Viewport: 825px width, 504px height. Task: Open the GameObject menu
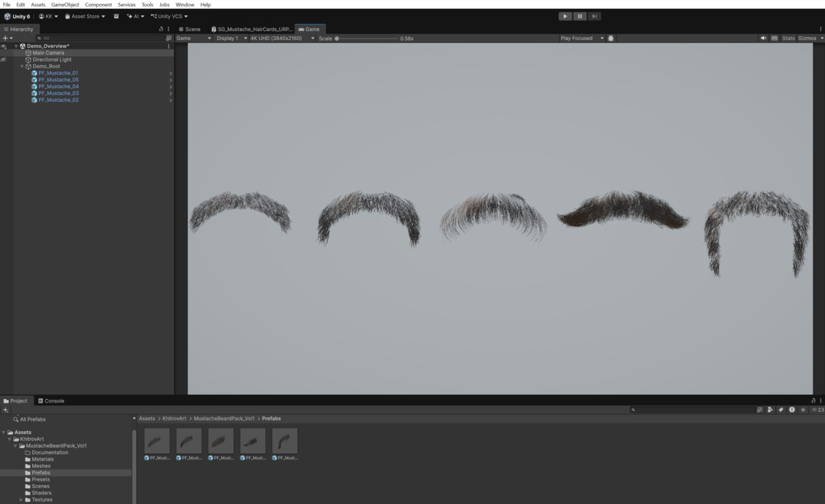click(65, 4)
